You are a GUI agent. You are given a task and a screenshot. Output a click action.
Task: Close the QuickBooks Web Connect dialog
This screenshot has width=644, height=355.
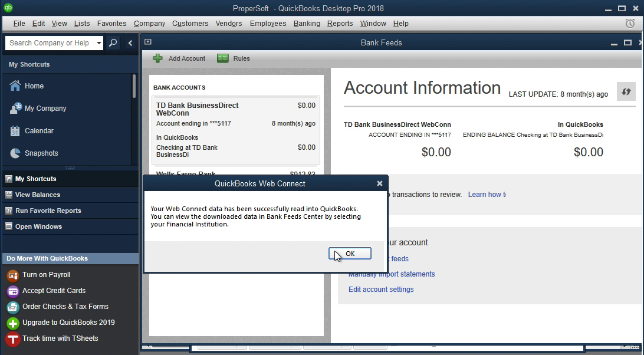(x=380, y=183)
